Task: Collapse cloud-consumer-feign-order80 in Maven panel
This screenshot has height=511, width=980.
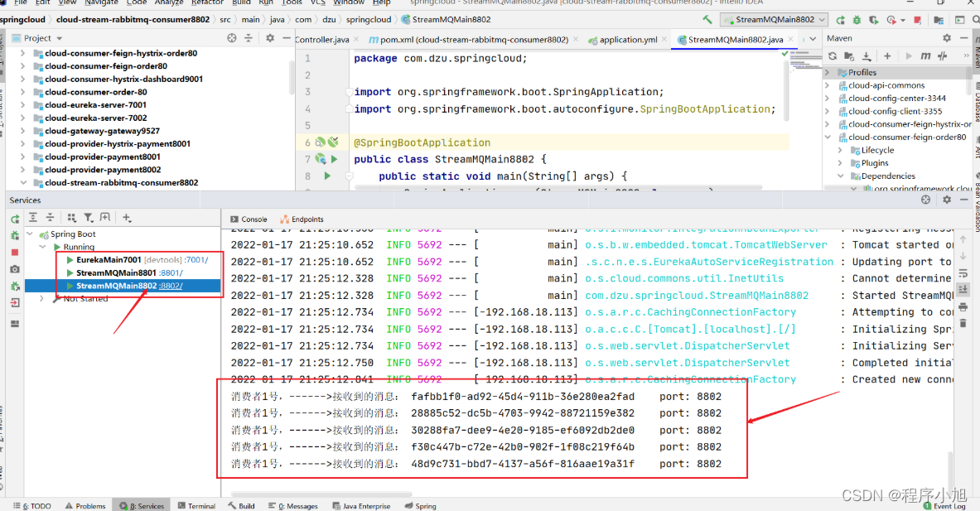Action: 828,137
